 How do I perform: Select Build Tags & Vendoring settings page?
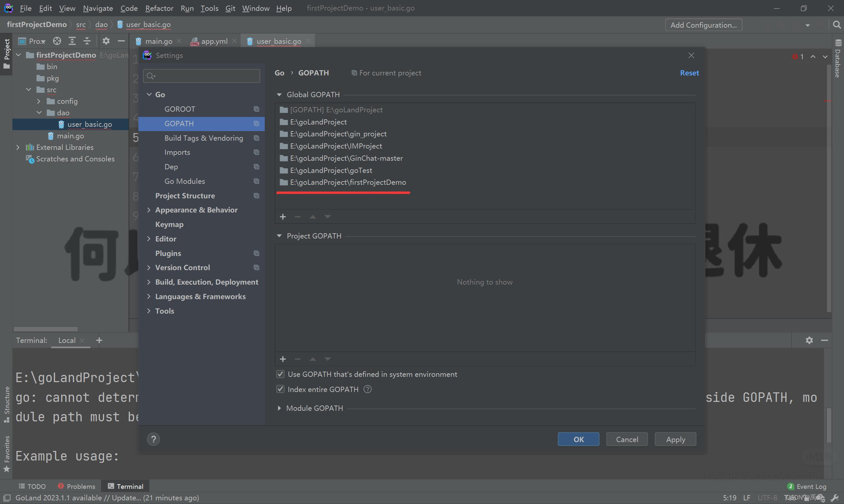(204, 138)
